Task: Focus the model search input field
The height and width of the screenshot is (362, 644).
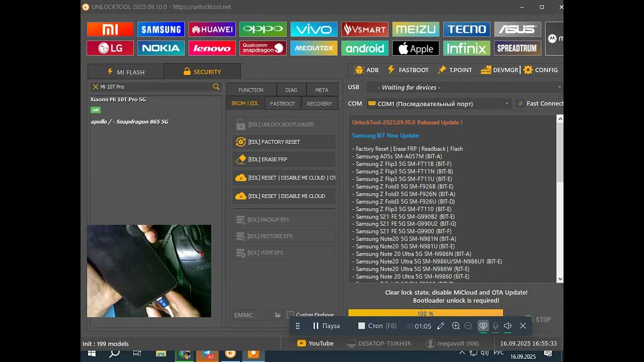Action: pos(155,87)
